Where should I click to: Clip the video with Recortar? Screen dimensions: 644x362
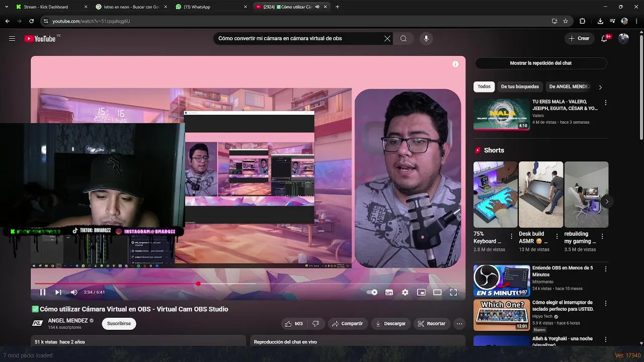(x=432, y=324)
